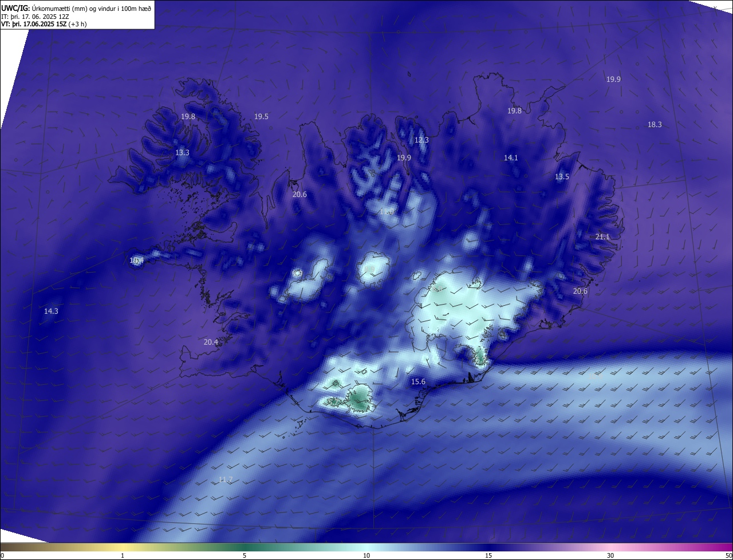
Task: Click the '5' tick label on the legend
Action: point(245,555)
